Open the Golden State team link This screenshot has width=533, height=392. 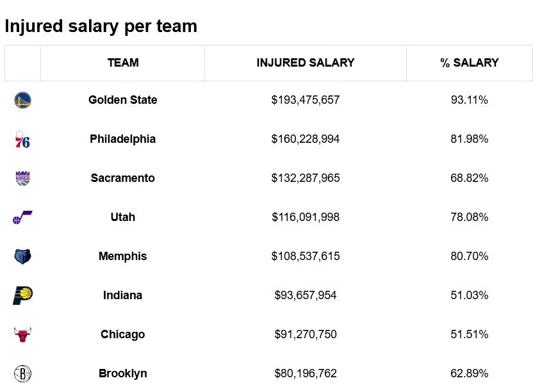coord(123,100)
